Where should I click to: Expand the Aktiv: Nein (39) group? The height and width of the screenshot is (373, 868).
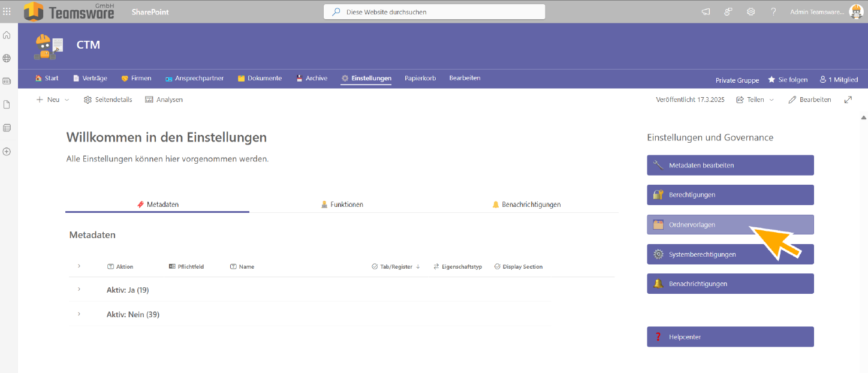[x=79, y=314]
